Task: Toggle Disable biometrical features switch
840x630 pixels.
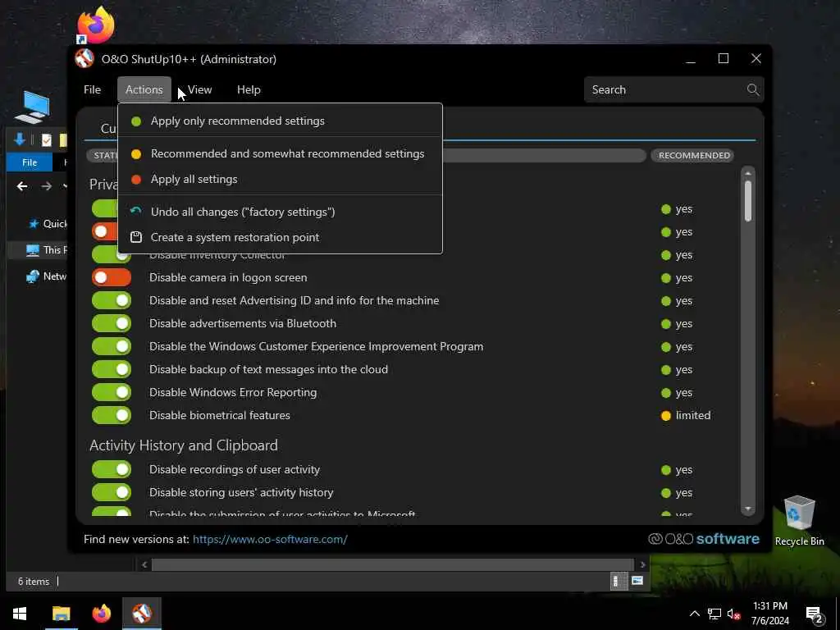Action: 112,415
